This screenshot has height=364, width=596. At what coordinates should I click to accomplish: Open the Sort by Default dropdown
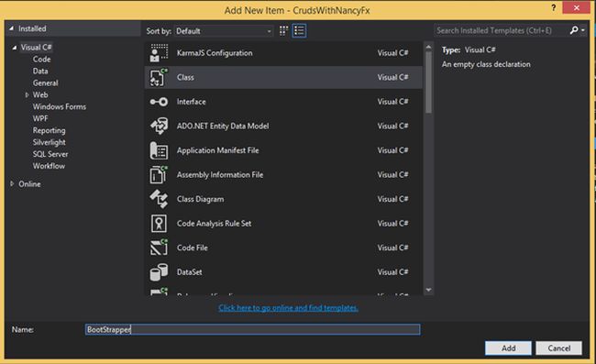click(x=224, y=31)
